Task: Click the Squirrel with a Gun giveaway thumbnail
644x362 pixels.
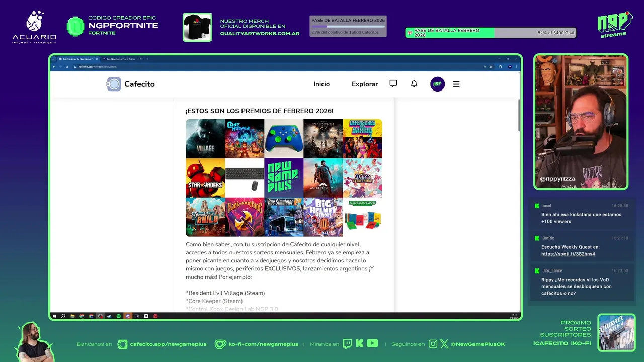Action: coord(616,332)
